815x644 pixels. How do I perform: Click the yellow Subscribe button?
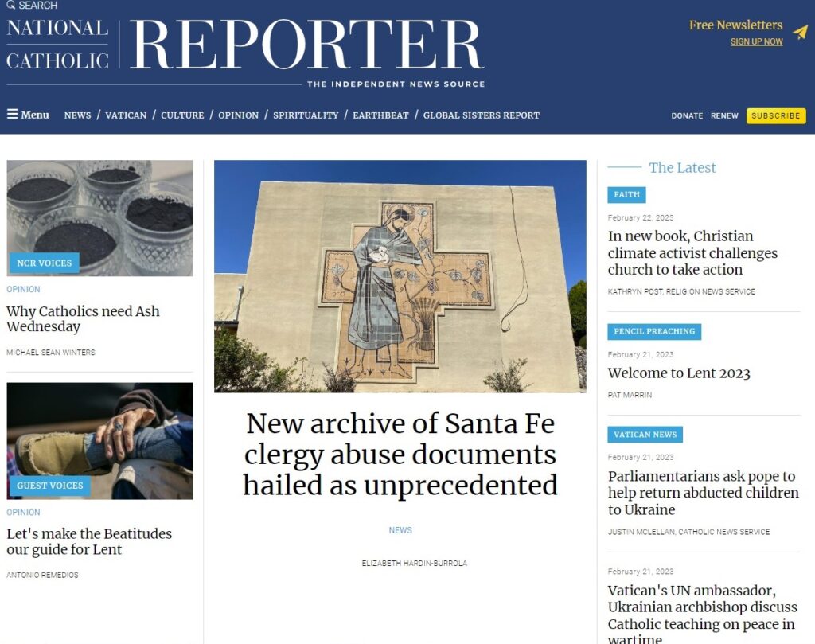776,115
